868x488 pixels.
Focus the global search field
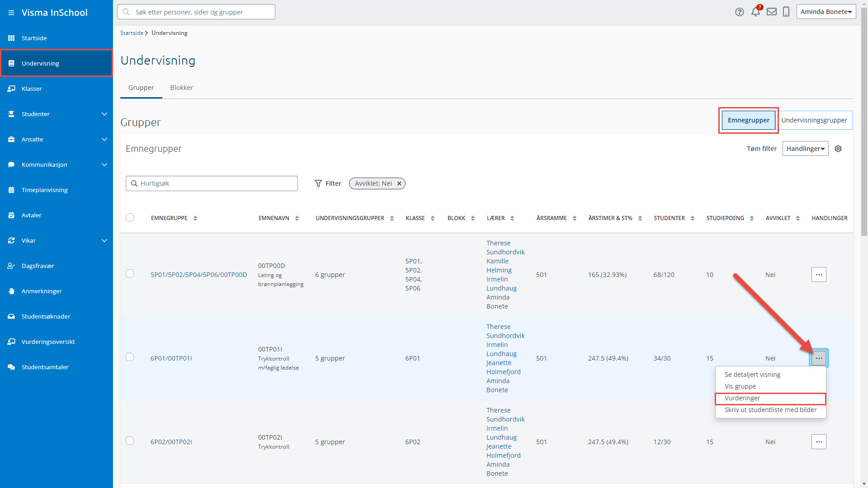[196, 12]
